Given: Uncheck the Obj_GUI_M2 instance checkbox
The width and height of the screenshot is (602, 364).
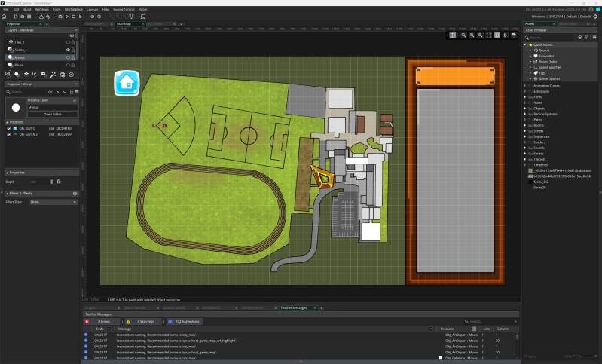Looking at the screenshot, I should (x=9, y=134).
